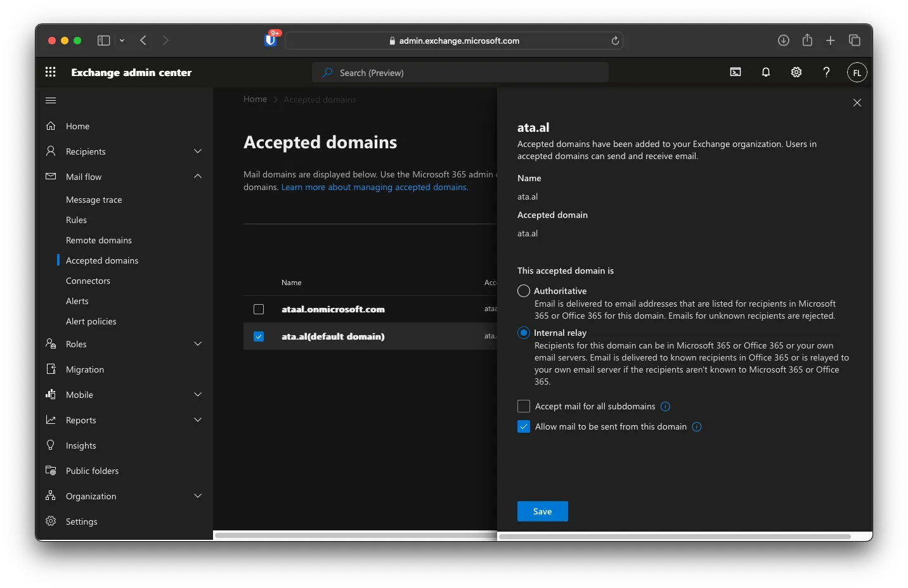The height and width of the screenshot is (588, 908).
Task: Open ataal.onmicrosoft.com domain entry
Action: point(333,309)
